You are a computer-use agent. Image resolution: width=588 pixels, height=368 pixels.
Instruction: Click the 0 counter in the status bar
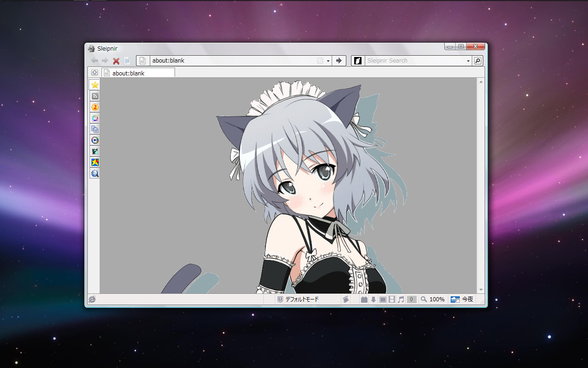[412, 299]
